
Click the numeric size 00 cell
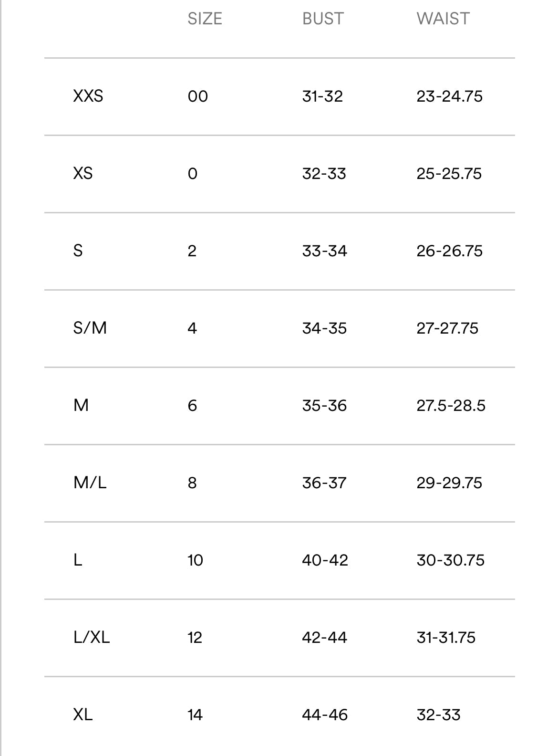pyautogui.click(x=198, y=96)
